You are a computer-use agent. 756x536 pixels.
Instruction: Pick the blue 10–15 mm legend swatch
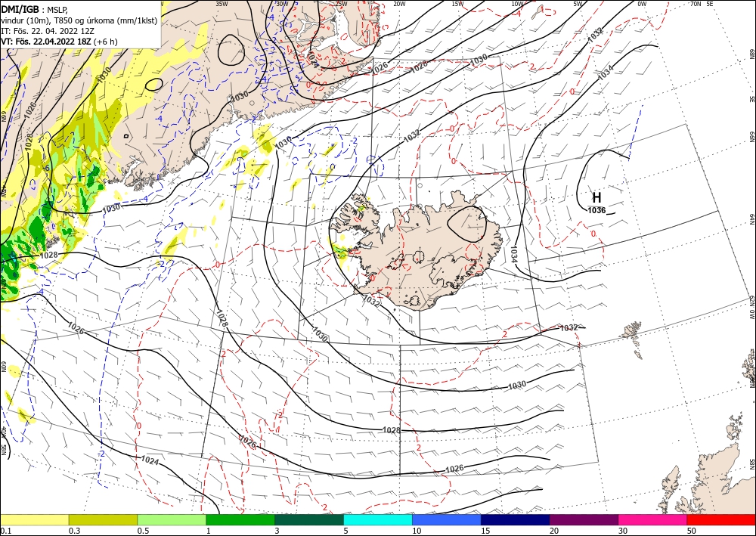(447, 519)
